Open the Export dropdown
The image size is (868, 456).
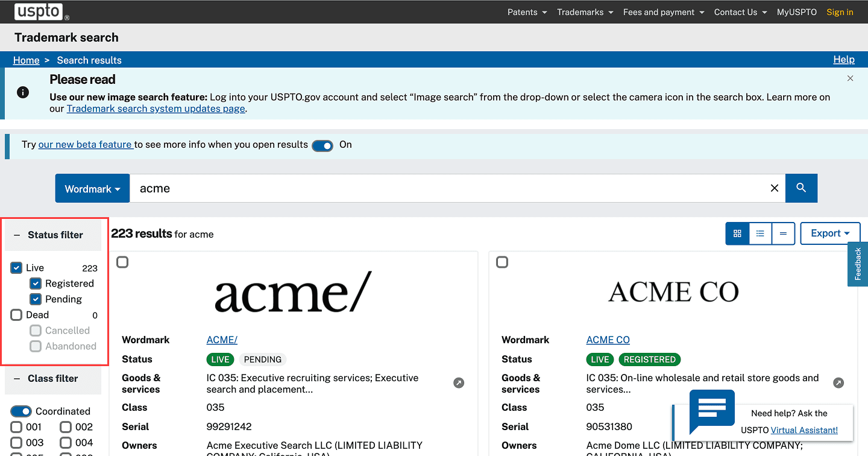[830, 233]
